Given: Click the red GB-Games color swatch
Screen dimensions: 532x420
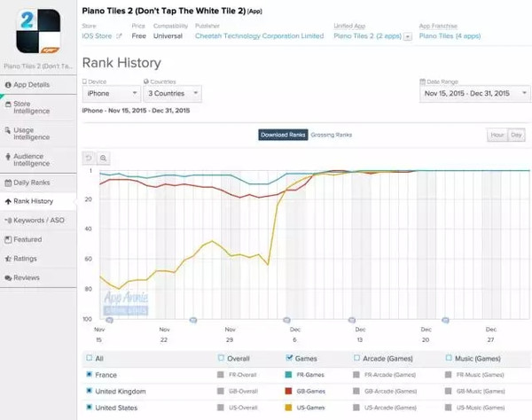Looking at the screenshot, I should coord(292,391).
